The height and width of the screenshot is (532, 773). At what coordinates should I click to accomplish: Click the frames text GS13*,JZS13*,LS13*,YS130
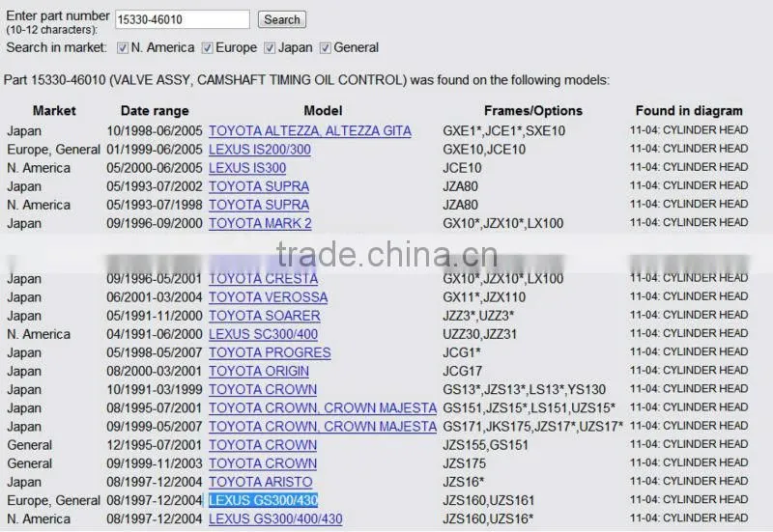pyautogui.click(x=524, y=390)
